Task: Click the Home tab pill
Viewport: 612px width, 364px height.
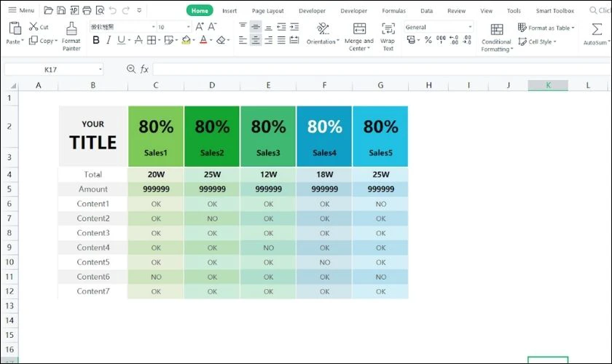Action: [x=200, y=10]
